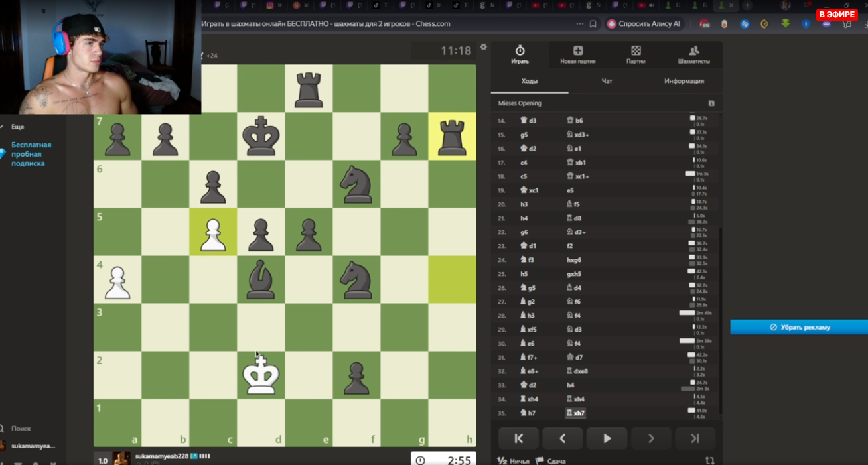Offer a draw with Ничья
Screen dimensions: 868x465
pyautogui.click(x=514, y=461)
